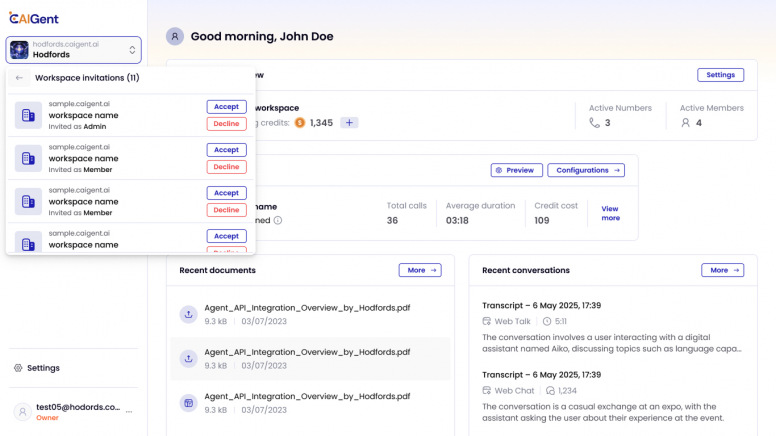Screen dimensions: 776x436
Task: Decline the second workspace invitation
Action: pyautogui.click(x=226, y=167)
